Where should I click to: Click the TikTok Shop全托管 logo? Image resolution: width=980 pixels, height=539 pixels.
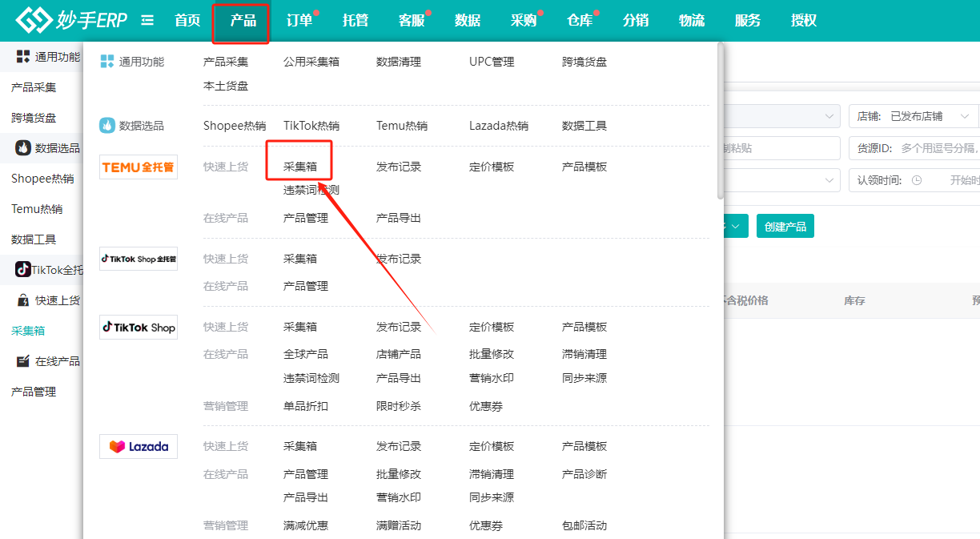click(139, 259)
